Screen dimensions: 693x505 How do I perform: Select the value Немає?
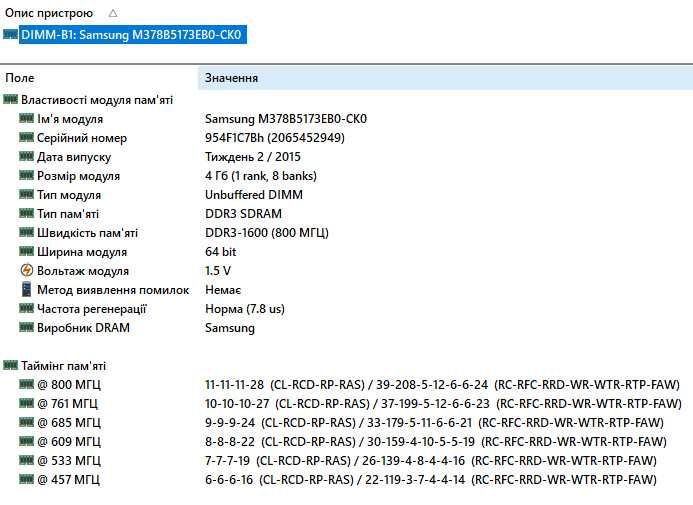pyautogui.click(x=223, y=290)
